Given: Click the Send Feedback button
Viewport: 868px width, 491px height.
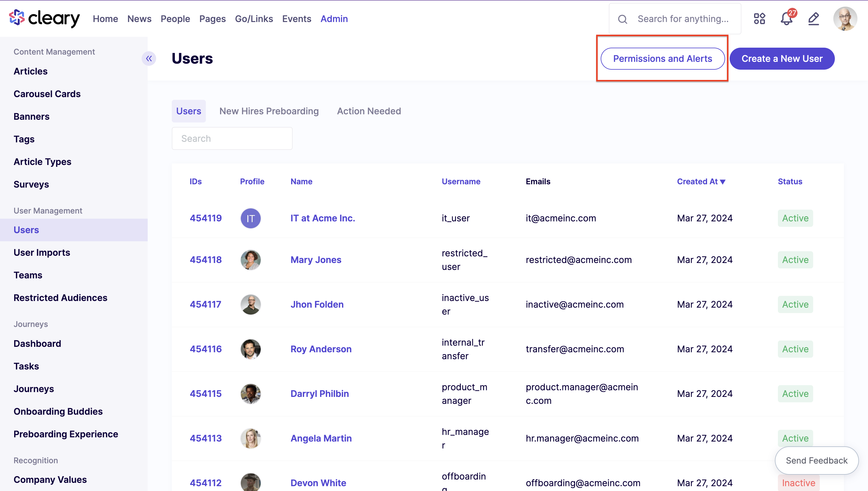Looking at the screenshot, I should (816, 460).
